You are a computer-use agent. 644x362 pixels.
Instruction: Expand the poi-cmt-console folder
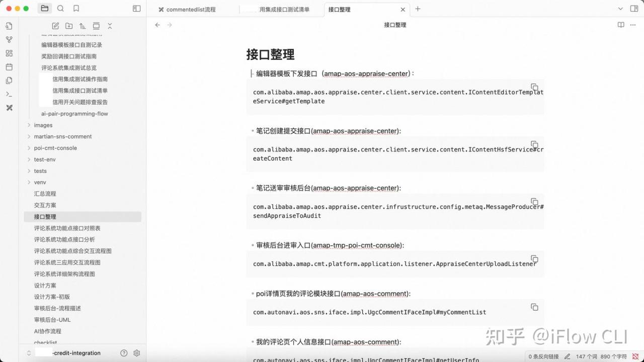click(x=29, y=148)
